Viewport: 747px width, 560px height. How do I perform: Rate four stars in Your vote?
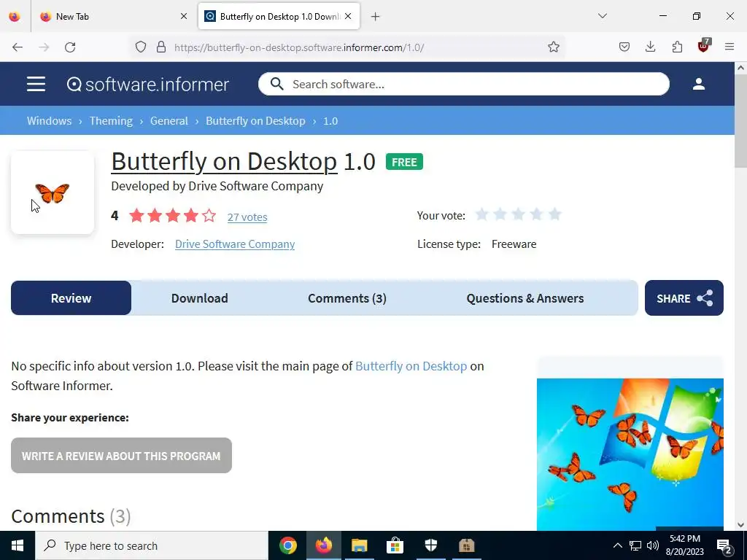click(536, 215)
